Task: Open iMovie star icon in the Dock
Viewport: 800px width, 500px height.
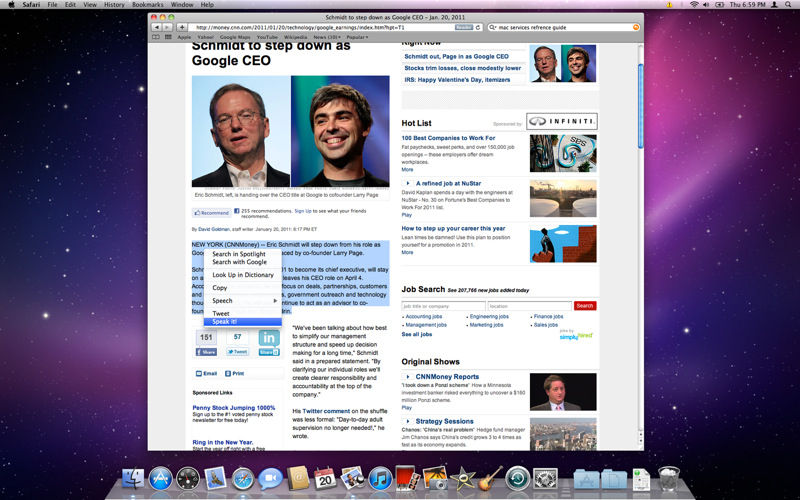Action: (x=463, y=479)
